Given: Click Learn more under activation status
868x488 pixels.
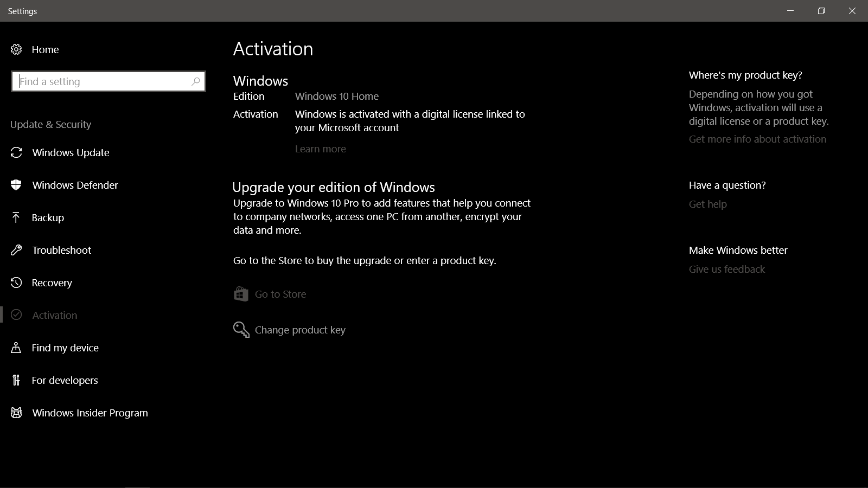Looking at the screenshot, I should (x=320, y=149).
